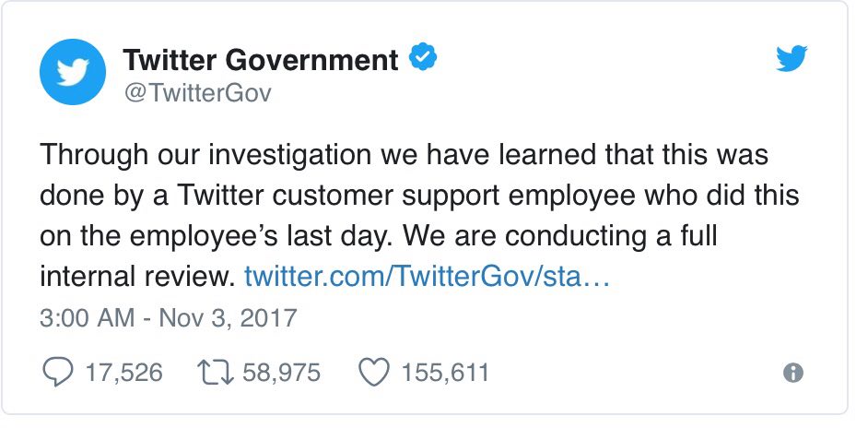Click the Twitter Government display name
The height and width of the screenshot is (440, 868).
tap(260, 60)
